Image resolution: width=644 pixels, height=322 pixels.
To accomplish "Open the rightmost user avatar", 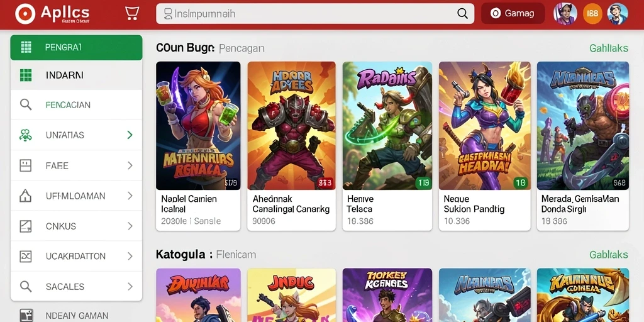I will pos(618,14).
